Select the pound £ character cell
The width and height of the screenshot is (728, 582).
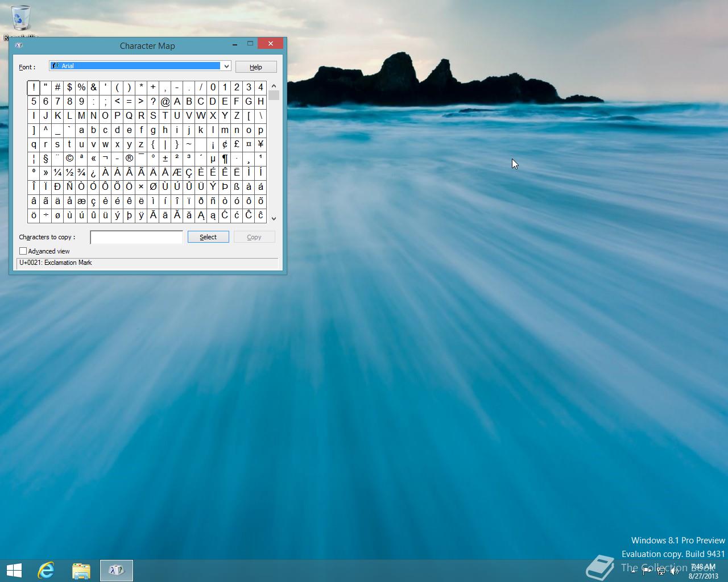pos(237,144)
